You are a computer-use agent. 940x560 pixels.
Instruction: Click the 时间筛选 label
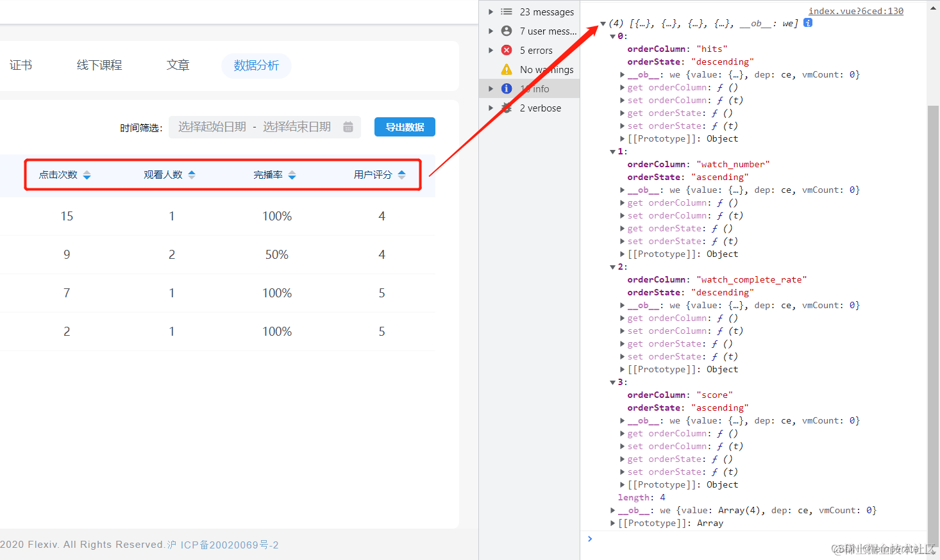pyautogui.click(x=141, y=128)
